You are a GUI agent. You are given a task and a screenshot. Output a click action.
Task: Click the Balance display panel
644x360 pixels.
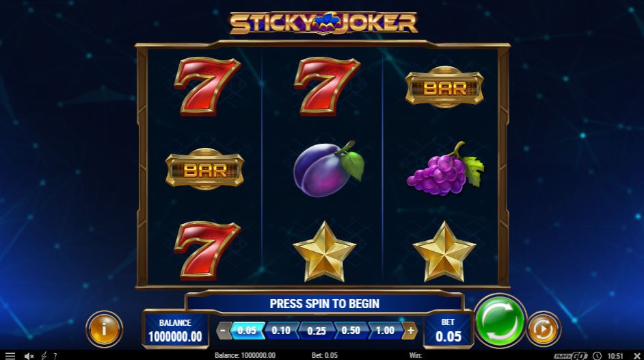(x=175, y=330)
